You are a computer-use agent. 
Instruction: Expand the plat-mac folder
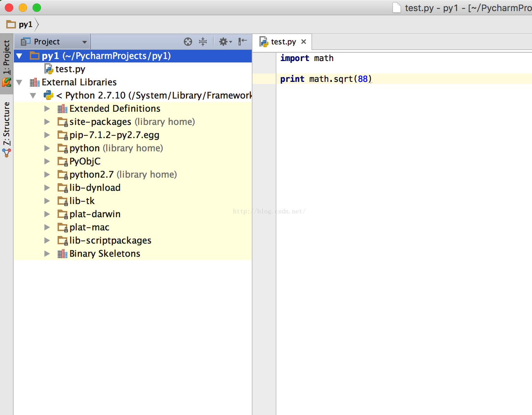pos(47,227)
